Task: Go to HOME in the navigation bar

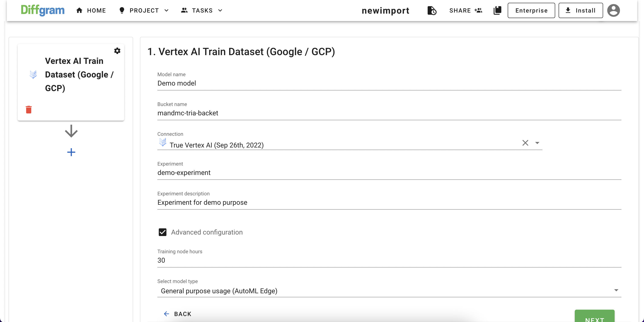Action: point(91,10)
